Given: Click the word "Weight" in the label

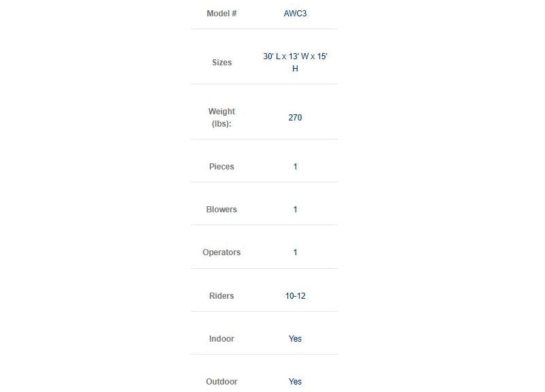Looking at the screenshot, I should point(221,112).
